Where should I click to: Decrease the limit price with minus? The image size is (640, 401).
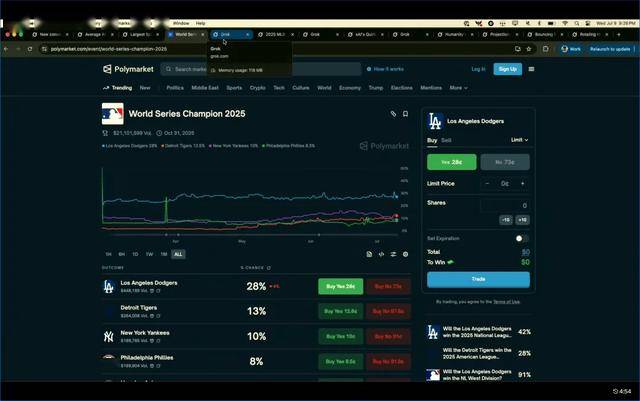tap(487, 184)
